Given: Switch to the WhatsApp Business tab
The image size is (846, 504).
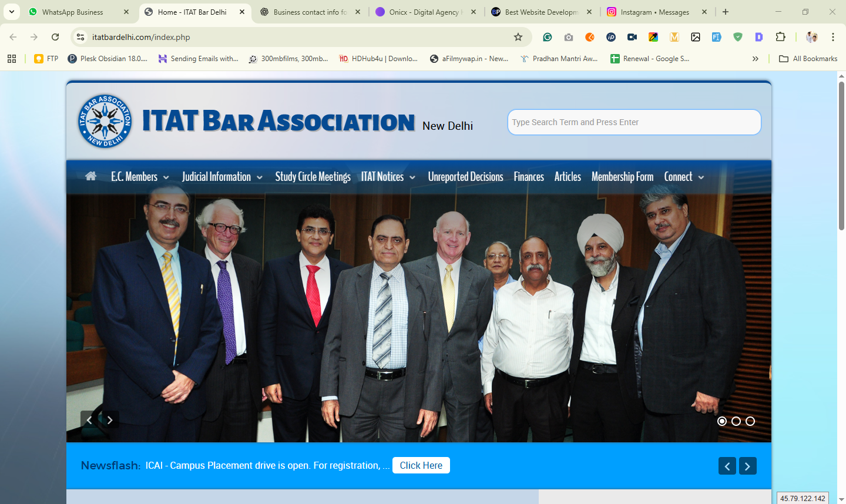Looking at the screenshot, I should 73,12.
